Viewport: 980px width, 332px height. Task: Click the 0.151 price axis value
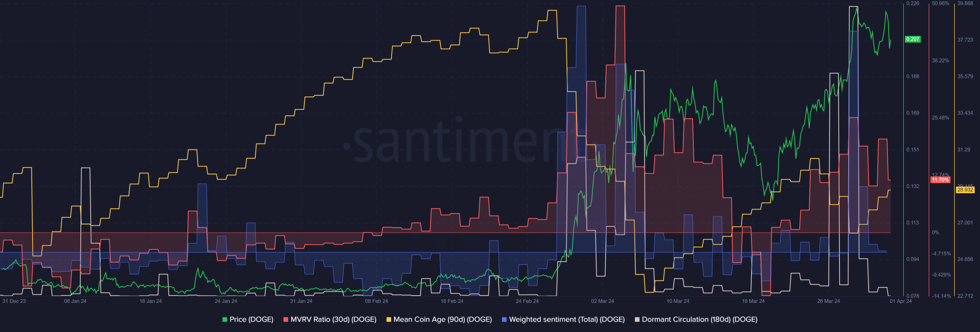[x=913, y=150]
